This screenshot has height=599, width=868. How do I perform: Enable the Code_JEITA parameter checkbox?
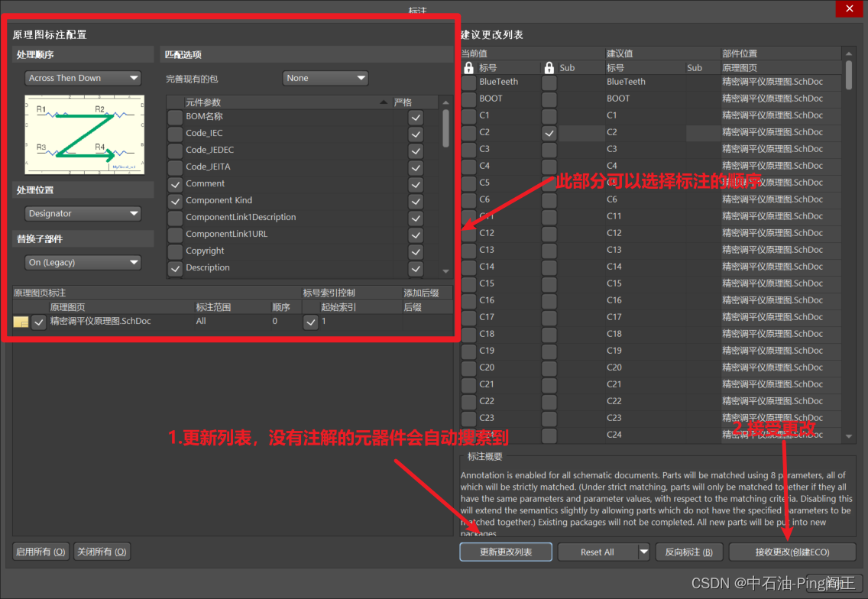pos(176,167)
